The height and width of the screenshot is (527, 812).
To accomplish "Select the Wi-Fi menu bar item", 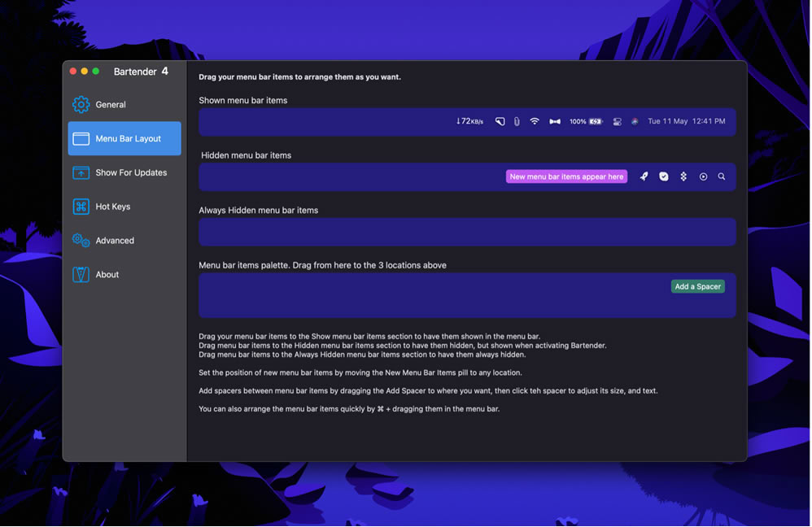I will point(535,122).
